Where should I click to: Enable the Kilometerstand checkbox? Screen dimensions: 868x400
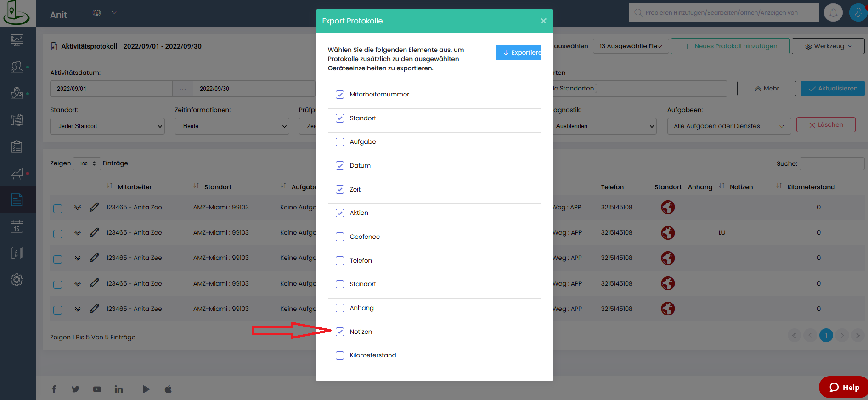click(340, 355)
